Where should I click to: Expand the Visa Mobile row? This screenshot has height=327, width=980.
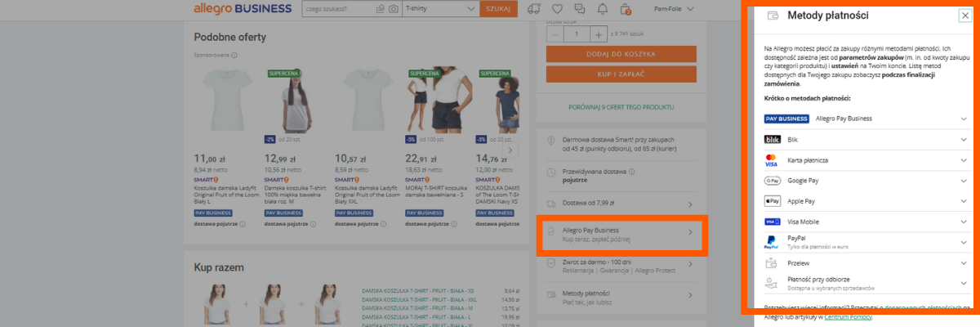(x=866, y=222)
